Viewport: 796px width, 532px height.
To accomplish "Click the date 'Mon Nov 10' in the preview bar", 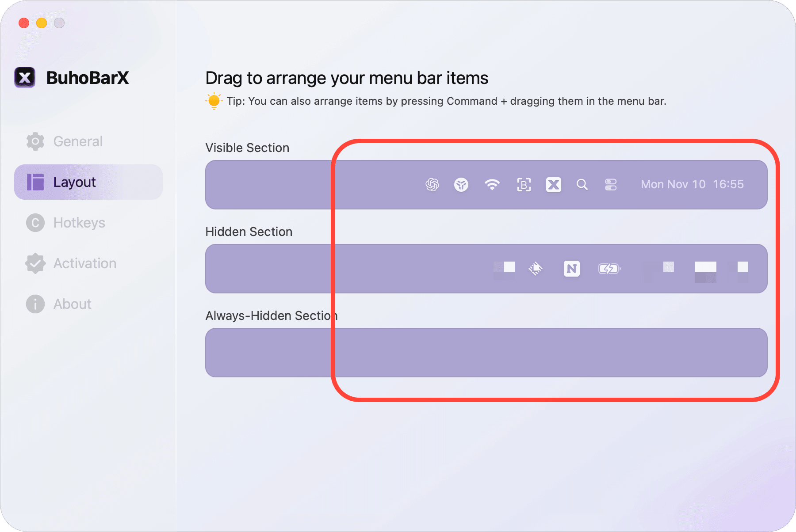I will pos(672,184).
